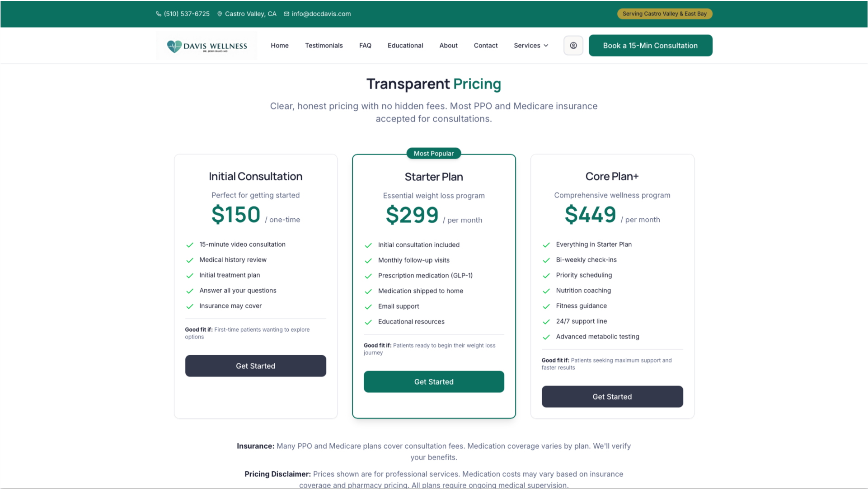The width and height of the screenshot is (868, 489).
Task: Click checkmark beside Email support
Action: (x=368, y=307)
